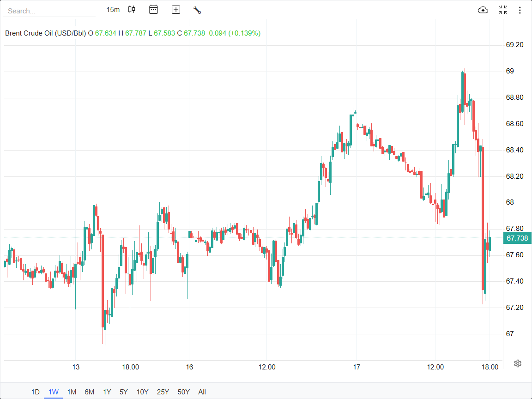Switch to the 6M time range

coord(90,392)
